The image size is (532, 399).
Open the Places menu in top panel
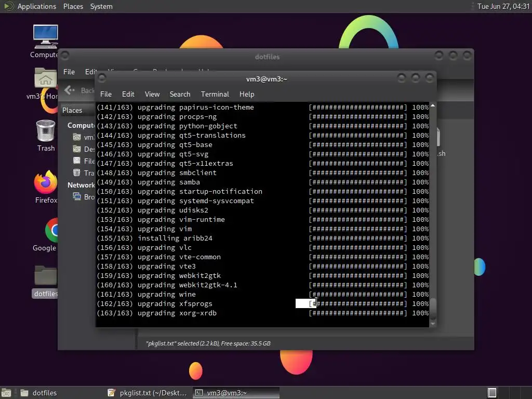(73, 6)
